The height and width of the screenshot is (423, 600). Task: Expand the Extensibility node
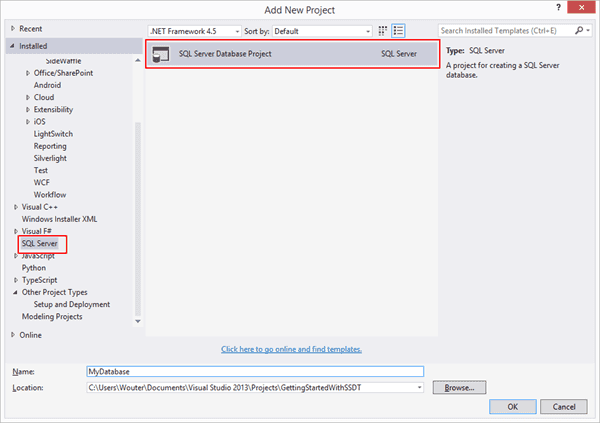[x=28, y=109]
